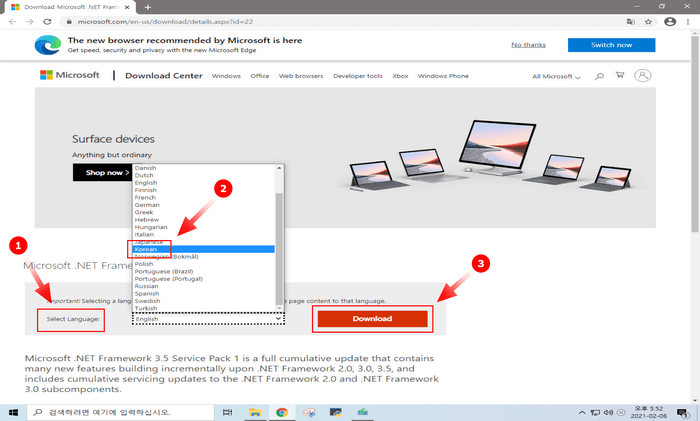This screenshot has width=700, height=421.
Task: Click the browser forward arrow
Action: click(x=29, y=21)
